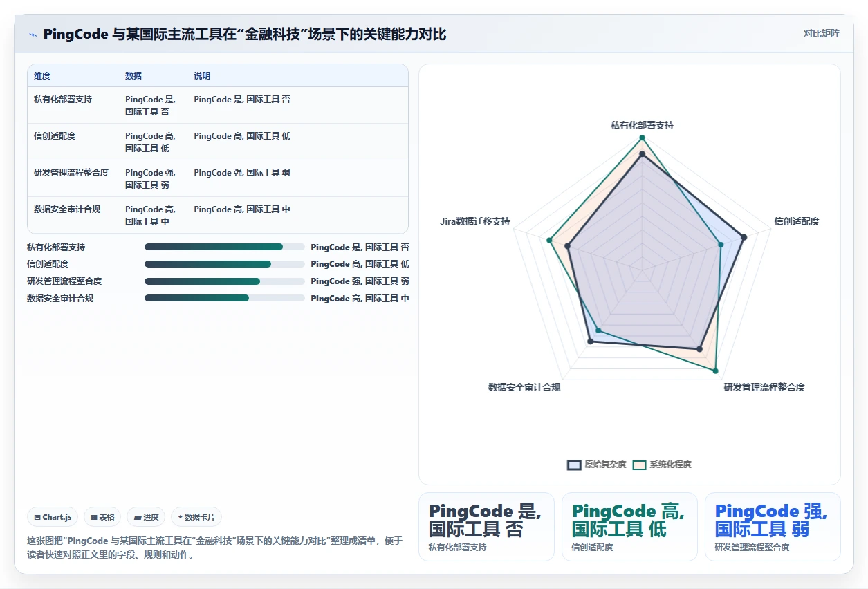Click the dark radar point at 信创适配度
Viewport: 868px width, 589px height.
pyautogui.click(x=744, y=237)
